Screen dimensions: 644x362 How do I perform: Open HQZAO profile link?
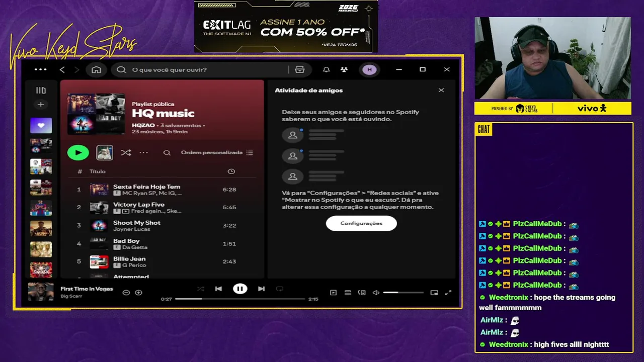point(143,125)
